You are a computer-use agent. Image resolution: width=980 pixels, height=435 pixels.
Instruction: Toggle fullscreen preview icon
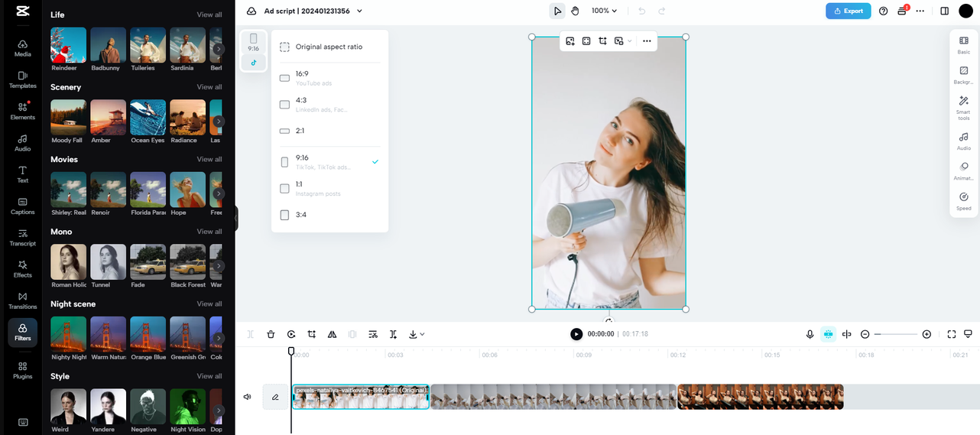952,334
